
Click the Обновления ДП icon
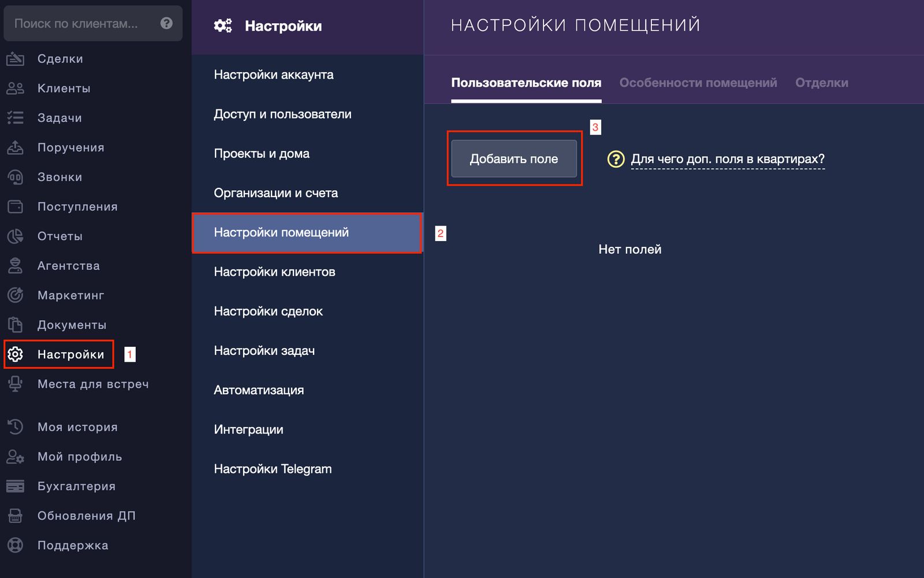click(16, 516)
